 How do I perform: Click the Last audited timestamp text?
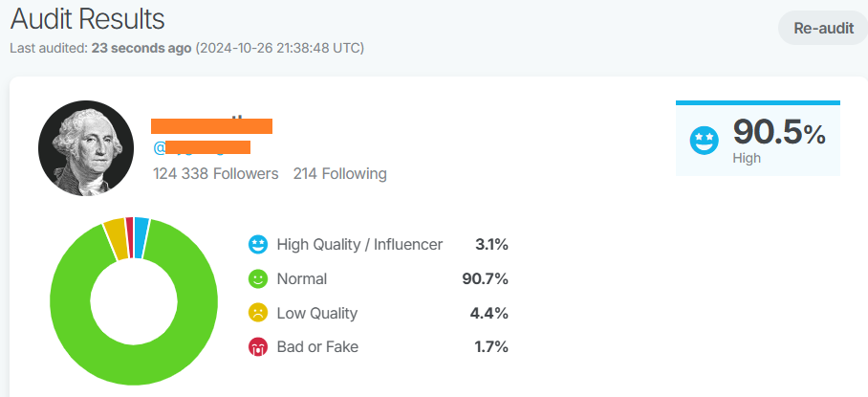pyautogui.click(x=187, y=48)
